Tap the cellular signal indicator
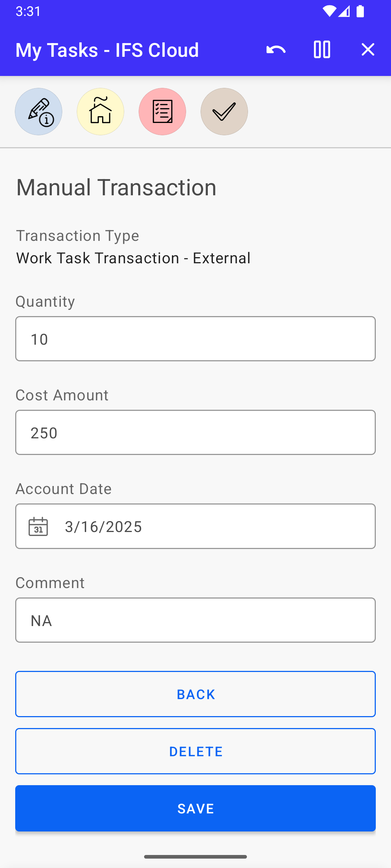 coord(344,12)
